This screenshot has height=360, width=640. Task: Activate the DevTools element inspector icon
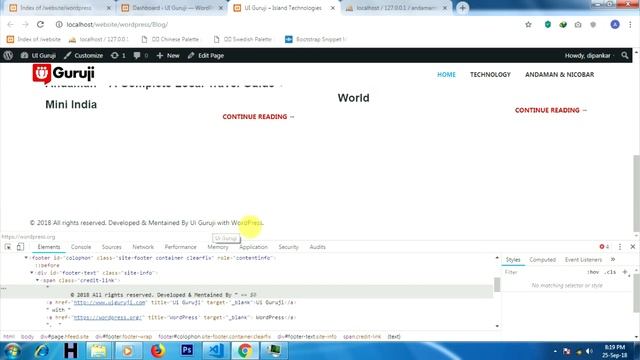[x=8, y=247]
